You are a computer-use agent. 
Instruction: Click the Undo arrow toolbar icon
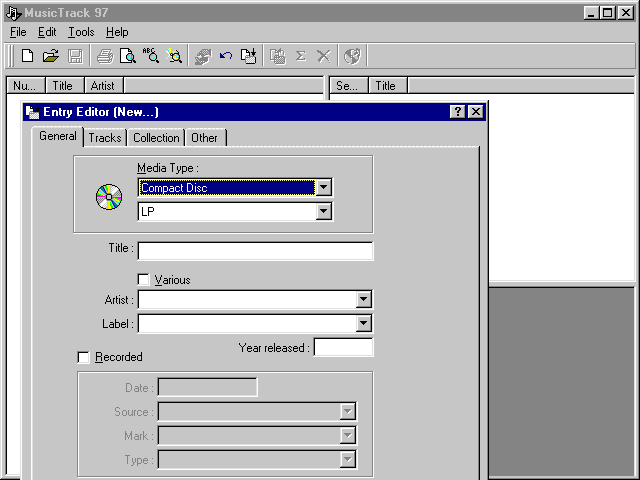click(225, 56)
